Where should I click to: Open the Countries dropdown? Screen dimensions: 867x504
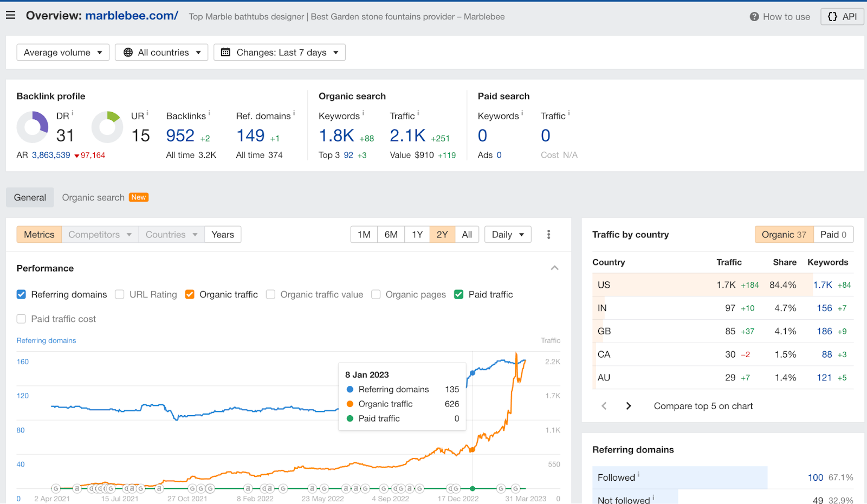pyautogui.click(x=172, y=235)
